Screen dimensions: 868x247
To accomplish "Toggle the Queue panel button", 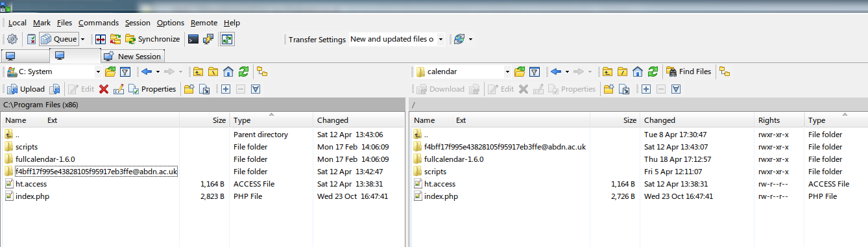I will [58, 39].
